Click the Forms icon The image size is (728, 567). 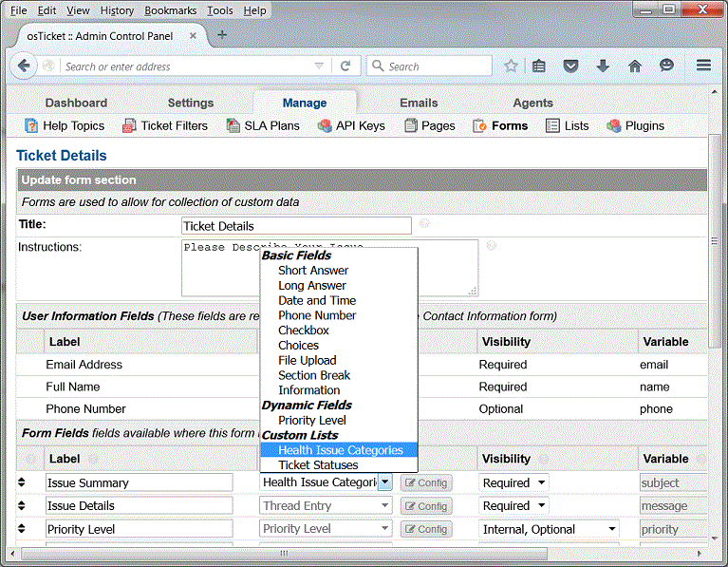479,125
